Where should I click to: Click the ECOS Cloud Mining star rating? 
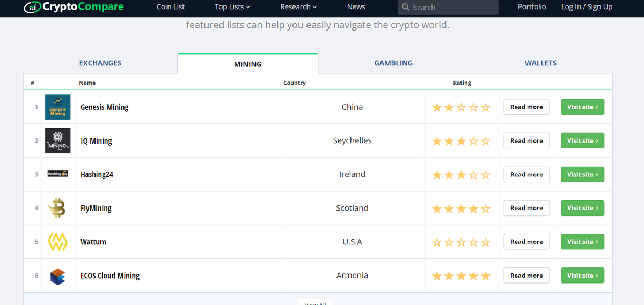coord(462,276)
